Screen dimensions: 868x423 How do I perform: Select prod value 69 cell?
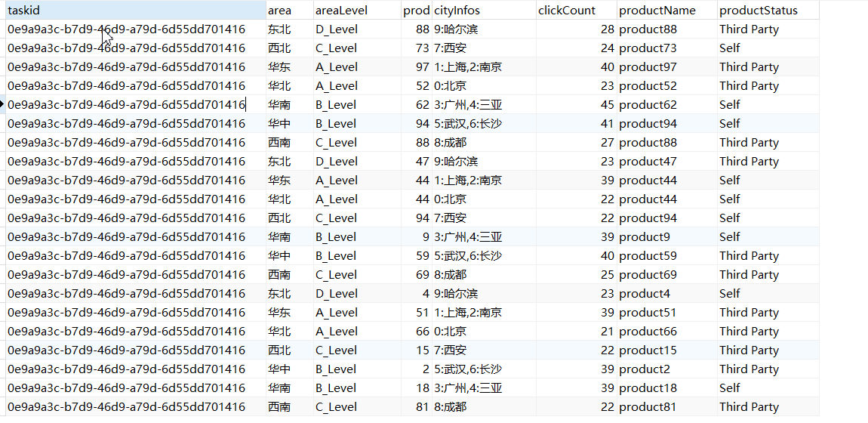[417, 274]
